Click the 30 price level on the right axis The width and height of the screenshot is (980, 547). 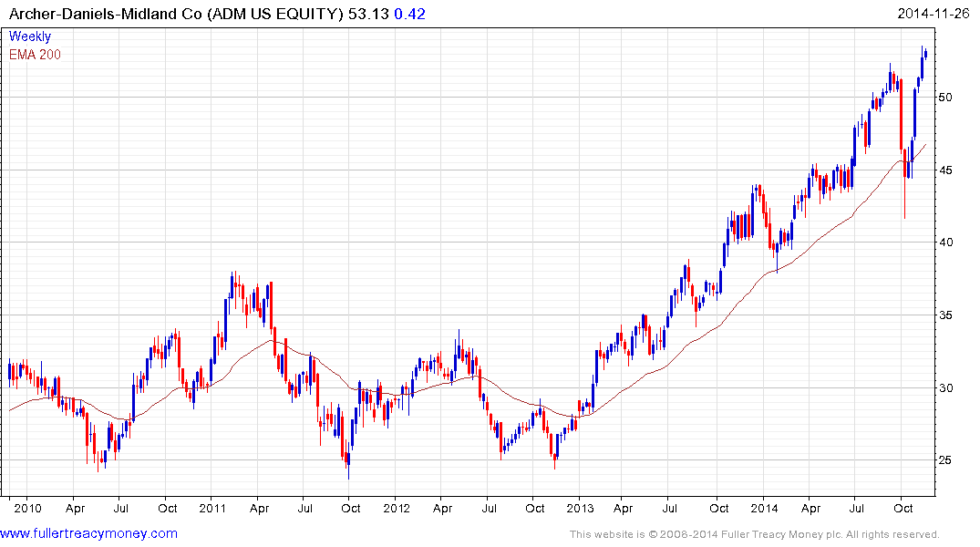pyautogui.click(x=948, y=387)
